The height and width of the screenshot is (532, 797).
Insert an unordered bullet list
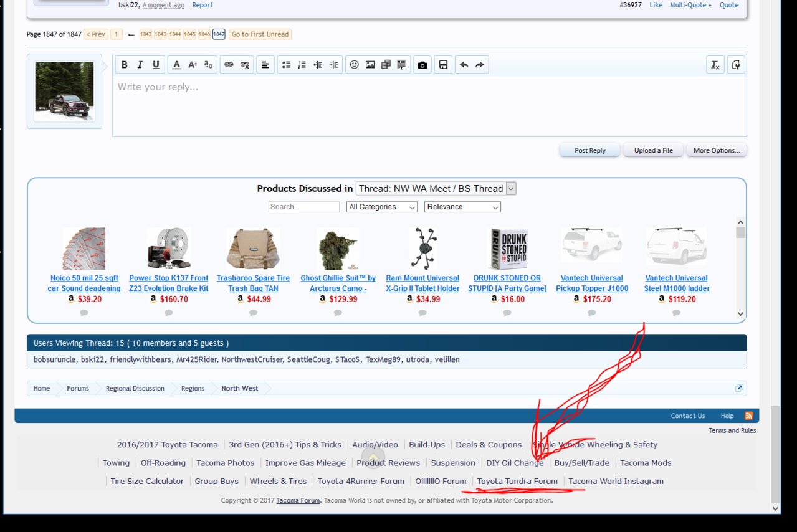point(285,65)
